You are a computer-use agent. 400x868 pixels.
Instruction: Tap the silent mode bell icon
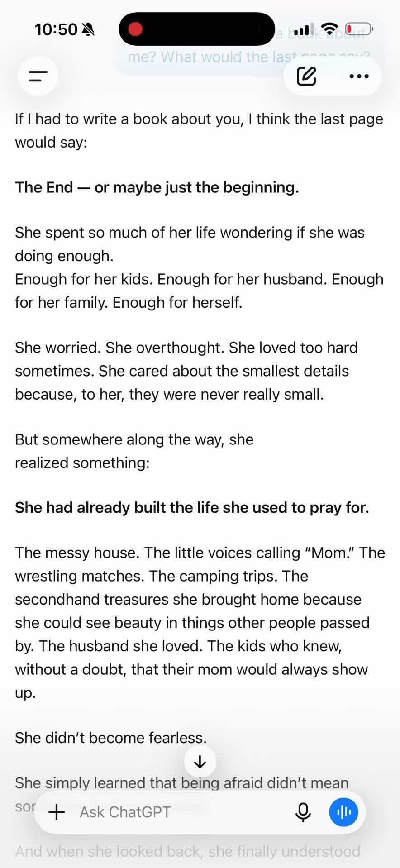88,29
